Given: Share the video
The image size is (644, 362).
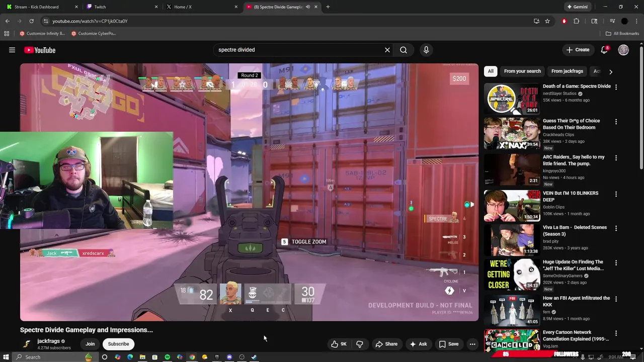Looking at the screenshot, I should (x=386, y=344).
